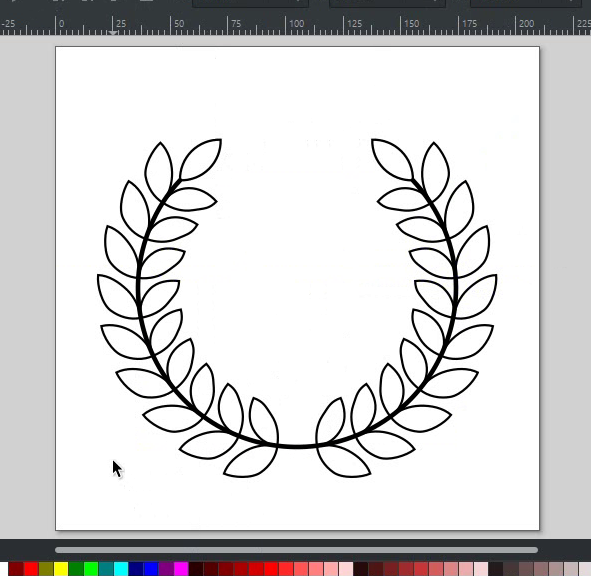This screenshot has width=591, height=576.
Task: Apply the dark green palette swatch
Action: [76, 569]
